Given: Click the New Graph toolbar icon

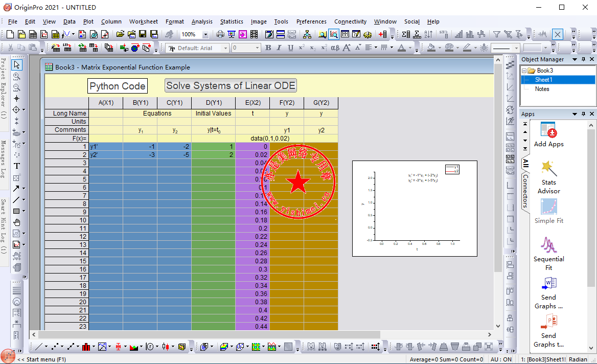Looking at the screenshot, I should [44, 35].
